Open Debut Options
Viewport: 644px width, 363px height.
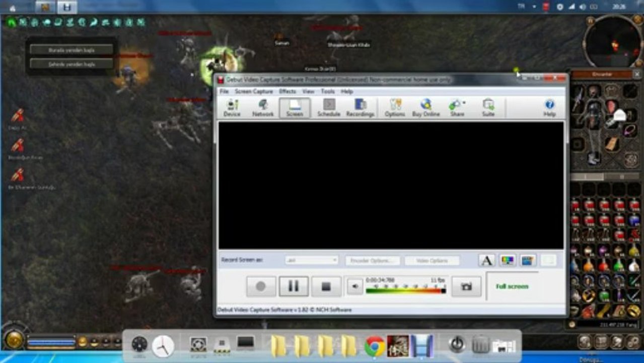tap(395, 108)
